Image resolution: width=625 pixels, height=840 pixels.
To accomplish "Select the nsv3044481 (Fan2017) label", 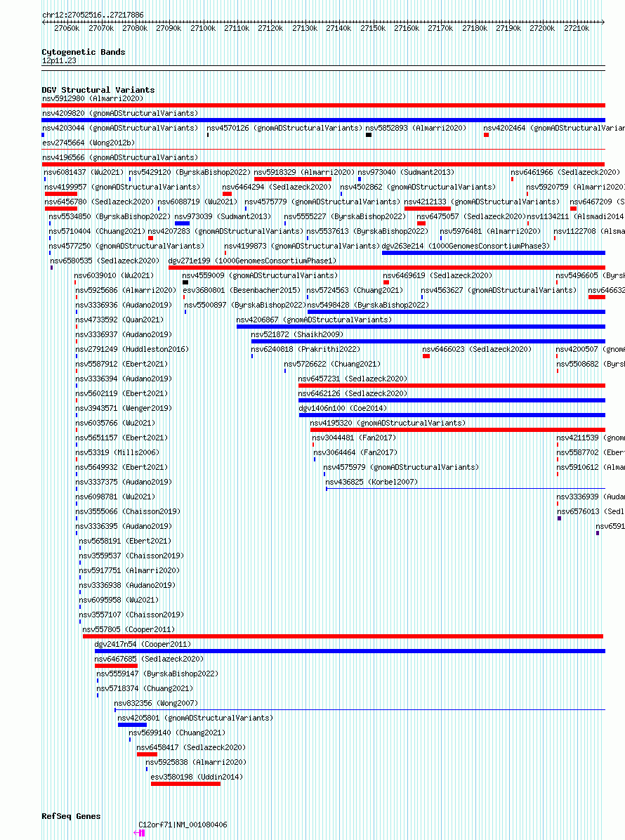I will click(354, 438).
